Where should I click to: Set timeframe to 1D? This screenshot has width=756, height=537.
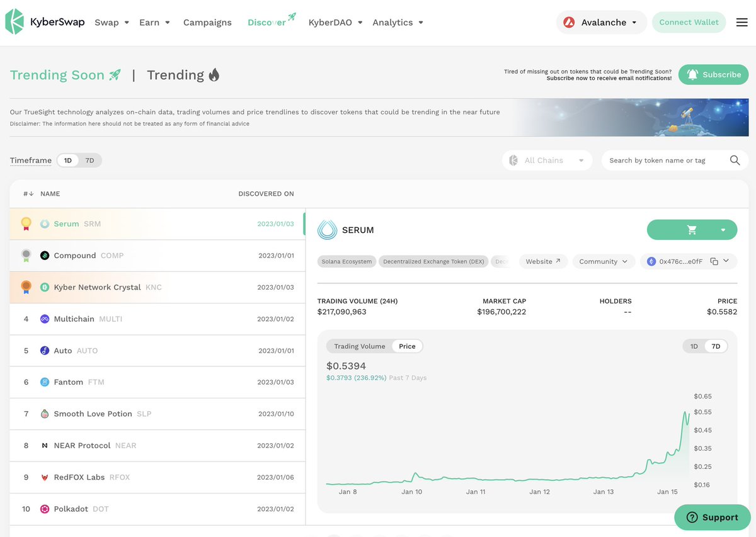[68, 161]
